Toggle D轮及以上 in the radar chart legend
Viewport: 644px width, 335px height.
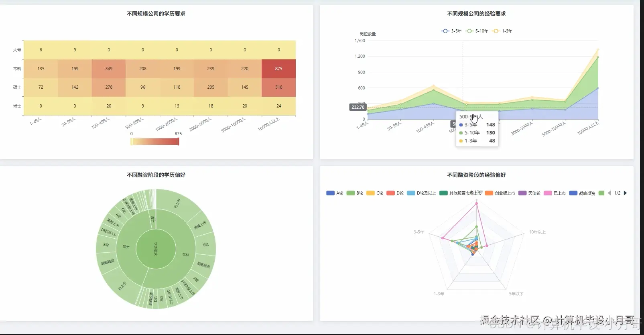tap(421, 193)
